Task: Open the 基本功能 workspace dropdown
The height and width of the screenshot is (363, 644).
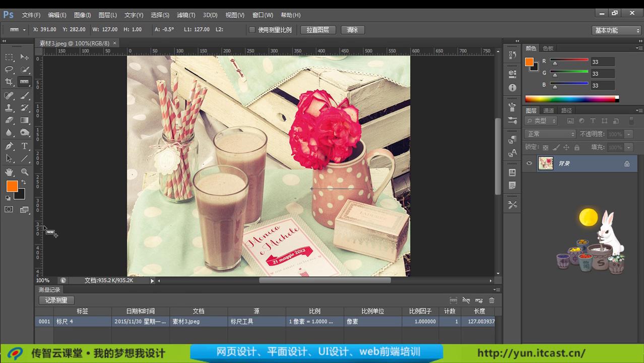Action: [615, 30]
